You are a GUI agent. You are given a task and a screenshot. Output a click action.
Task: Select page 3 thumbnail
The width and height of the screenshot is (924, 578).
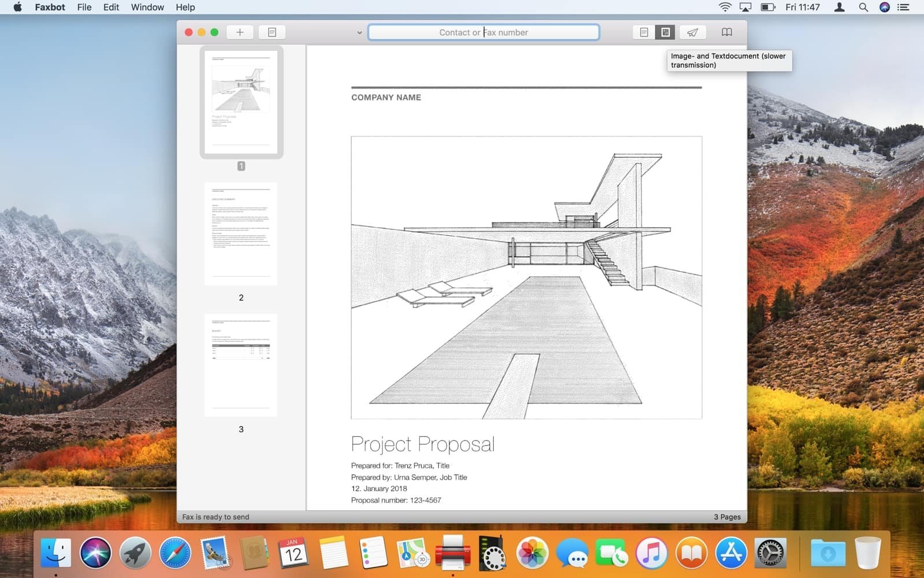tap(241, 365)
